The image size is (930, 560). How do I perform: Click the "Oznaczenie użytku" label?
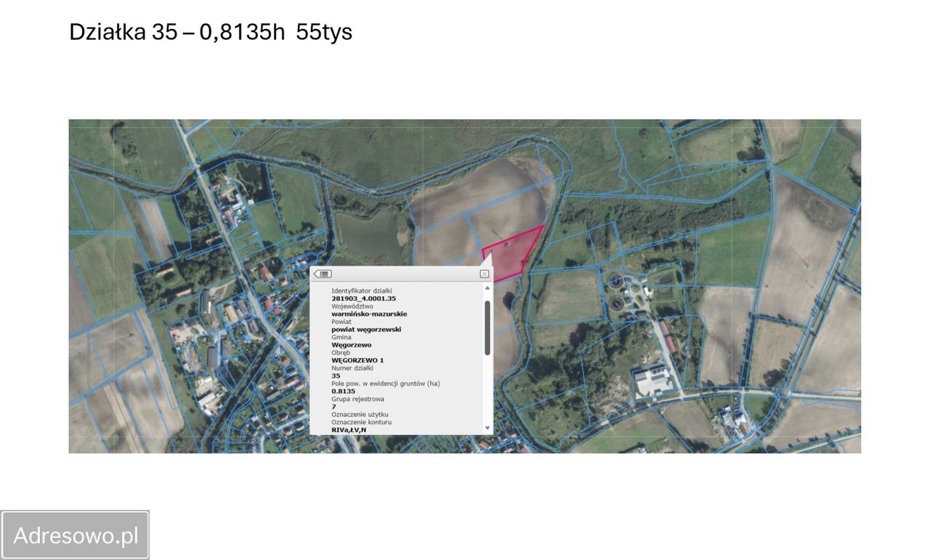coord(360,414)
